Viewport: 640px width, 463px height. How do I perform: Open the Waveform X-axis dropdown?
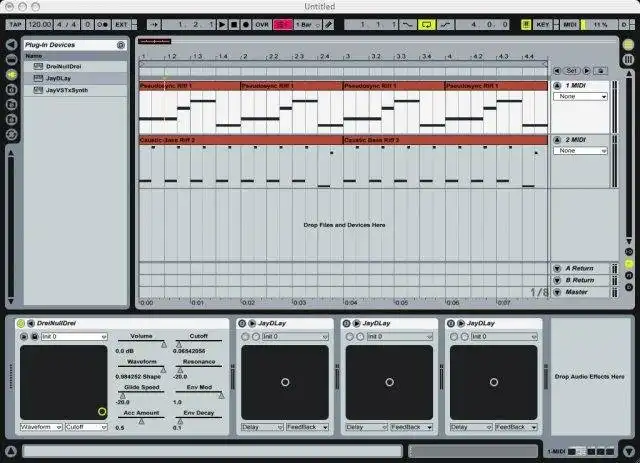41,427
